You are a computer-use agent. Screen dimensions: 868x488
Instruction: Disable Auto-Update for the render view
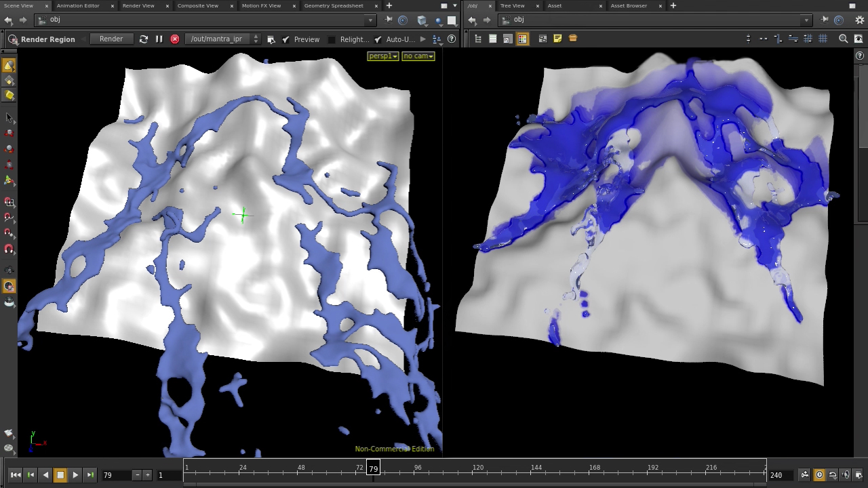click(x=378, y=39)
